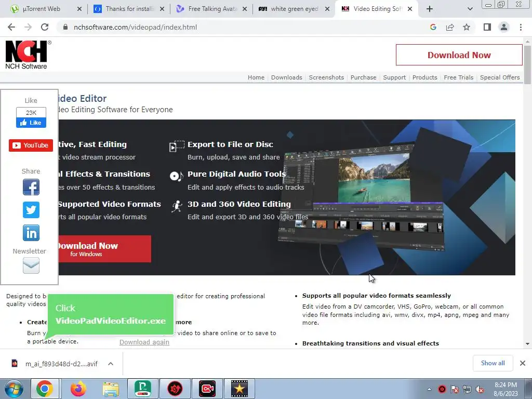Open the Free Trials link
This screenshot has height=399, width=532.
coord(458,77)
